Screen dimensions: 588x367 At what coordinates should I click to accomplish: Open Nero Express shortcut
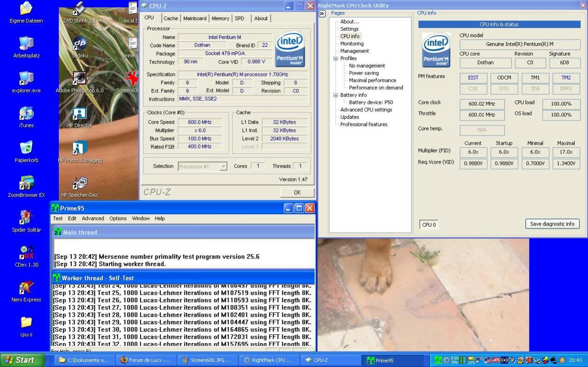[x=26, y=291]
